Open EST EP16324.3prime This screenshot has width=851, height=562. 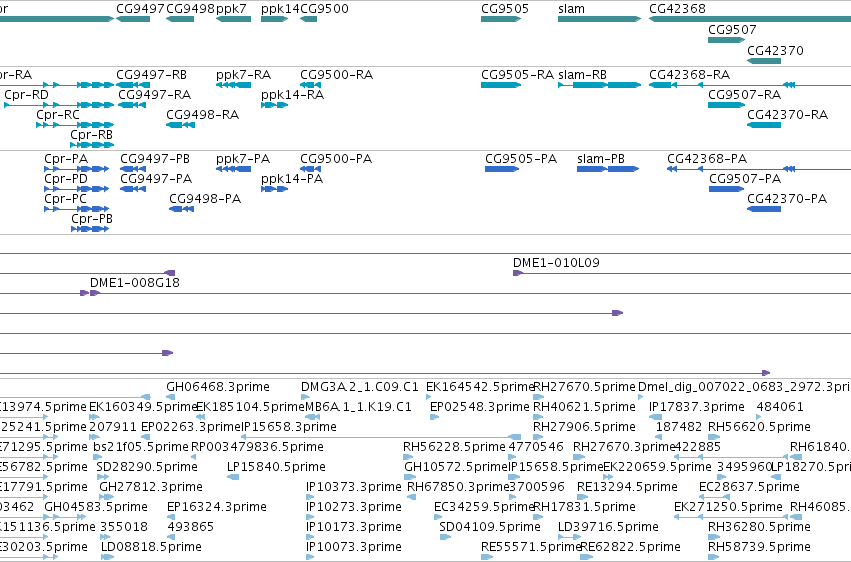click(217, 508)
